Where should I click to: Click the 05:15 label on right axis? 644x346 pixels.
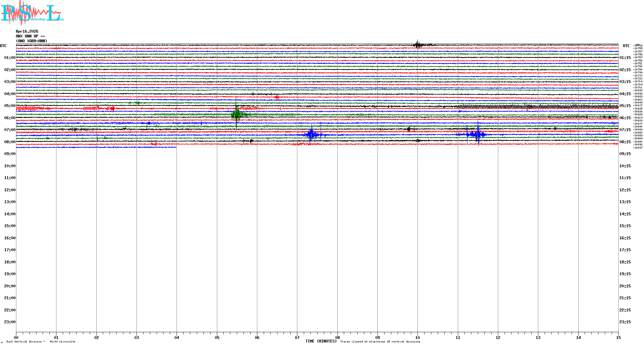tap(625, 106)
